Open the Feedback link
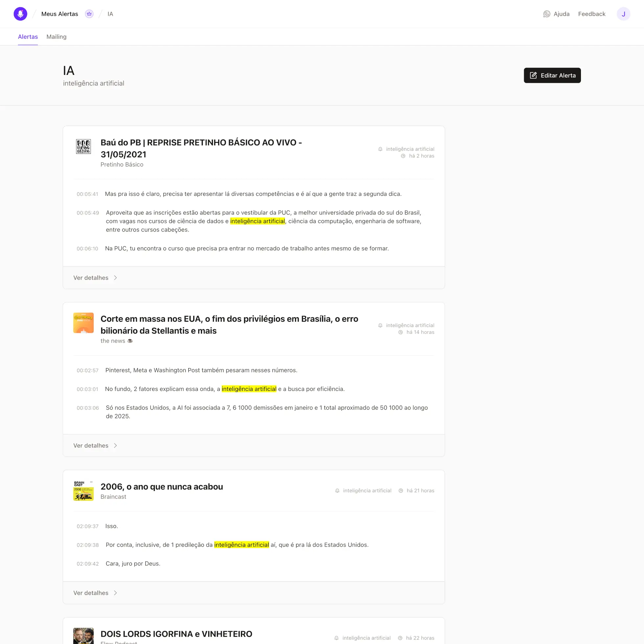Image resolution: width=644 pixels, height=644 pixels. click(592, 14)
